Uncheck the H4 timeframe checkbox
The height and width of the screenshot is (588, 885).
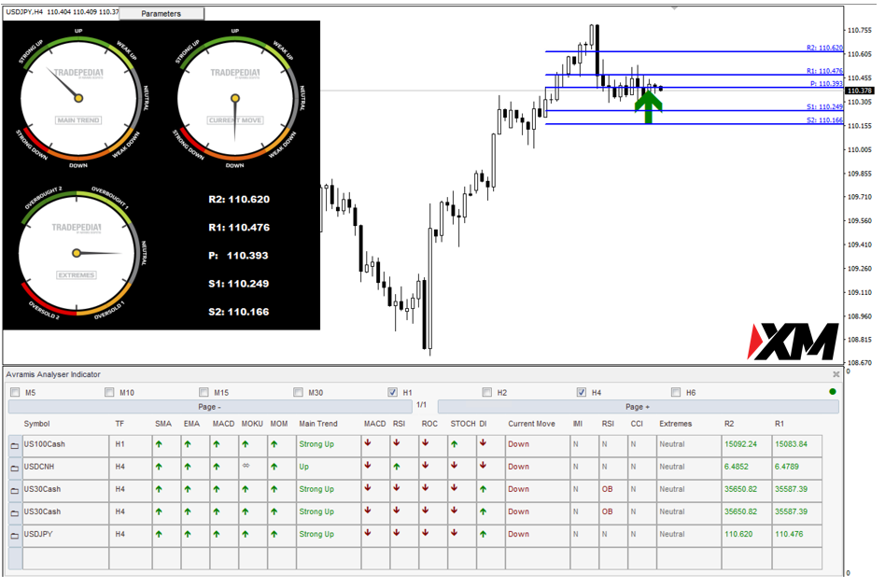[582, 392]
